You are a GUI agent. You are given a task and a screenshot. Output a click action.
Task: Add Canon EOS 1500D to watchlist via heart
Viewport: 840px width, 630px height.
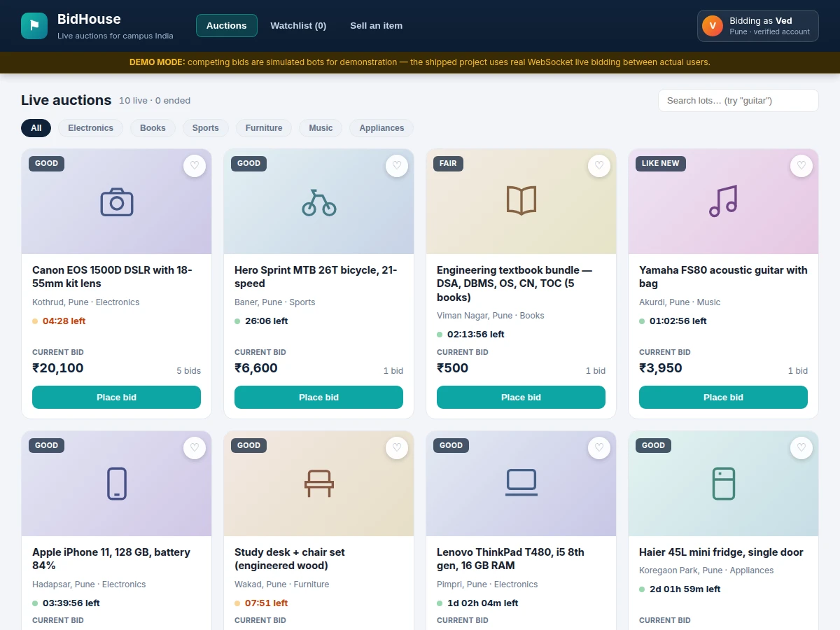195,166
